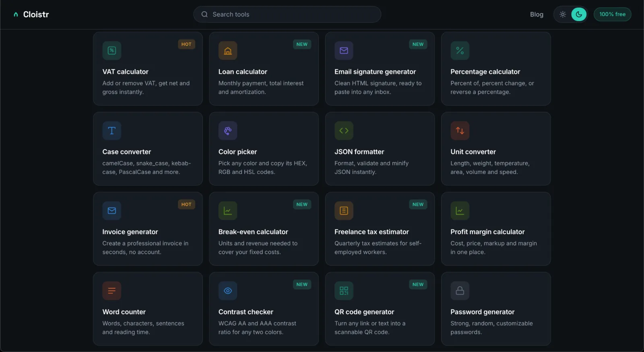Click text 'Create a professional invoice in'
The image size is (644, 352).
point(145,244)
